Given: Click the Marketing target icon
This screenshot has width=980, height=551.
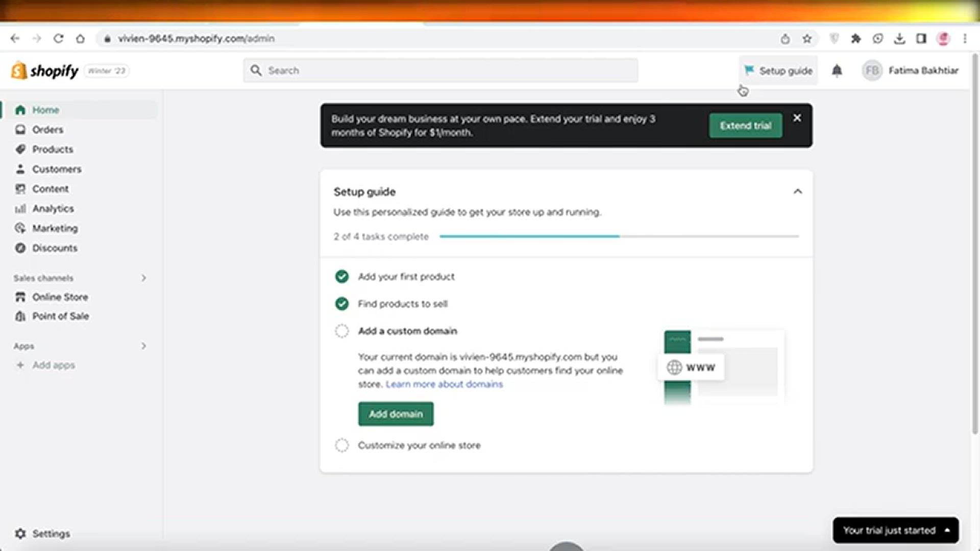Looking at the screenshot, I should [x=20, y=228].
